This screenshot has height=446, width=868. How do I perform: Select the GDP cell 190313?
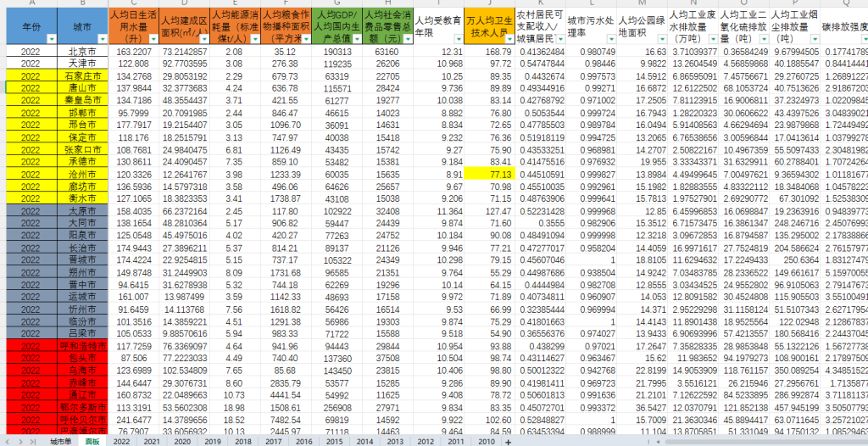coord(337,52)
